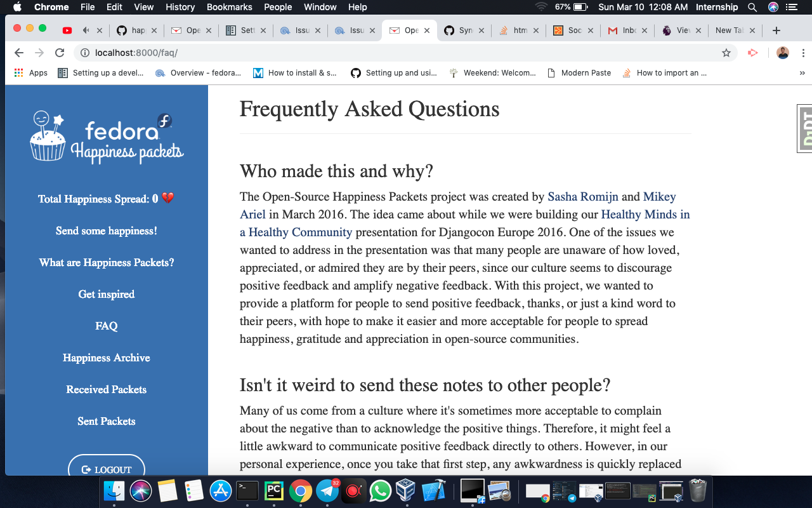Screen dimensions: 812x508
Task: View Received Packets
Action: (107, 389)
